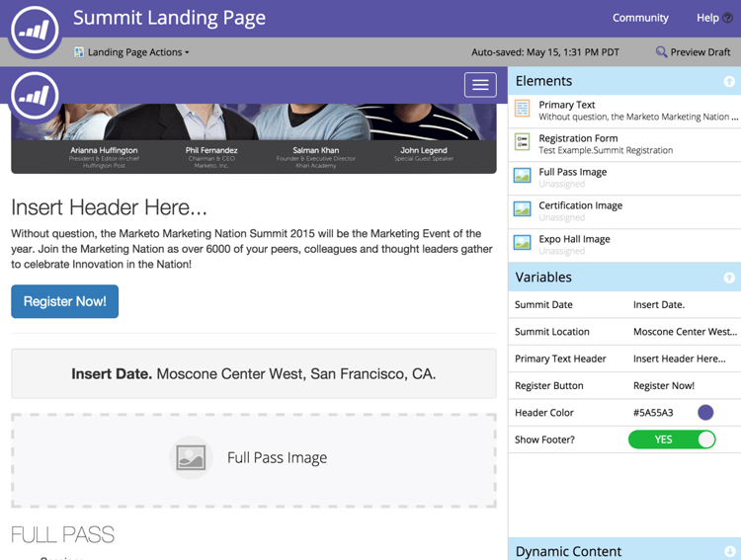The image size is (741, 560).
Task: Click the Insert Header Here... heading
Action: tap(109, 207)
